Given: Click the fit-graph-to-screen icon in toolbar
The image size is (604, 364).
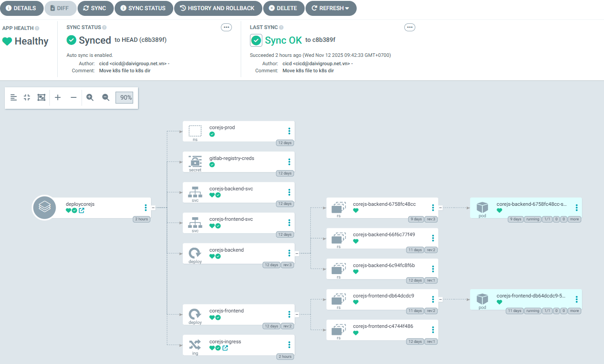Looking at the screenshot, I should click(41, 97).
